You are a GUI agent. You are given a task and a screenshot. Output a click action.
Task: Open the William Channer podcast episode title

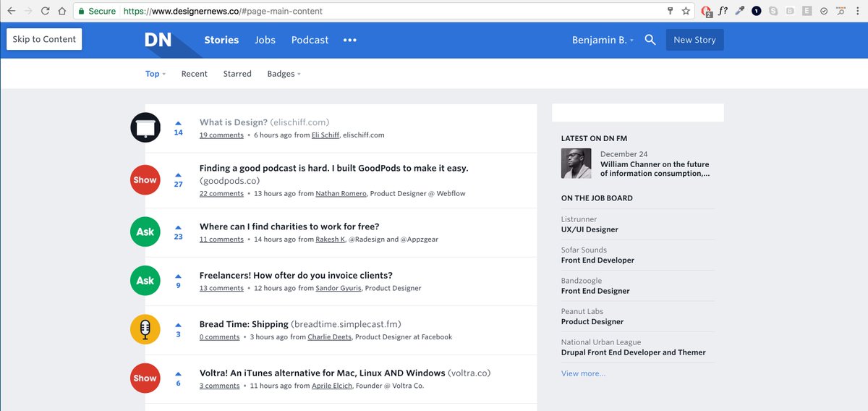pyautogui.click(x=655, y=169)
